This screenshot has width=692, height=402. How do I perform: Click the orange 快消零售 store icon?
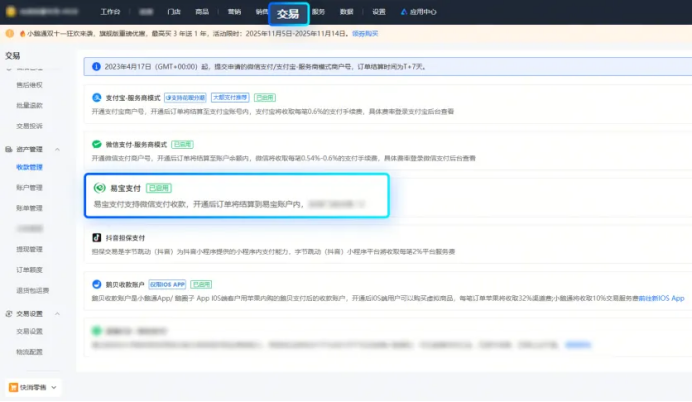coord(13,387)
